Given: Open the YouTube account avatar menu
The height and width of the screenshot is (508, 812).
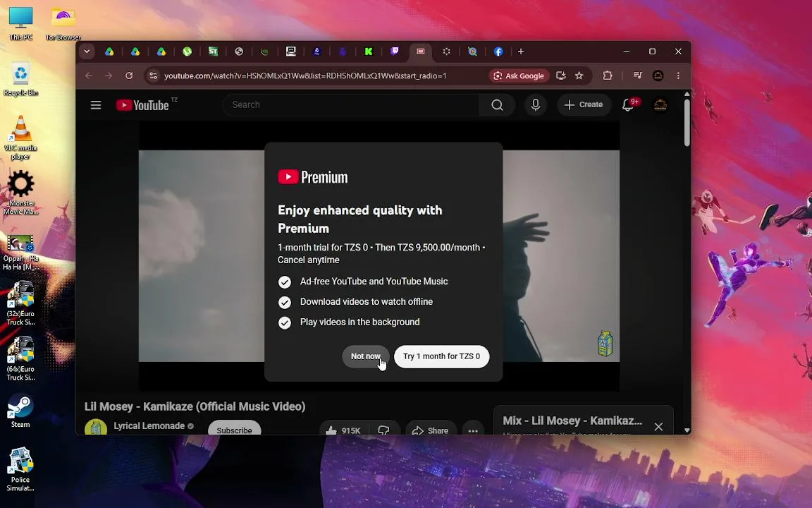Looking at the screenshot, I should coord(660,105).
